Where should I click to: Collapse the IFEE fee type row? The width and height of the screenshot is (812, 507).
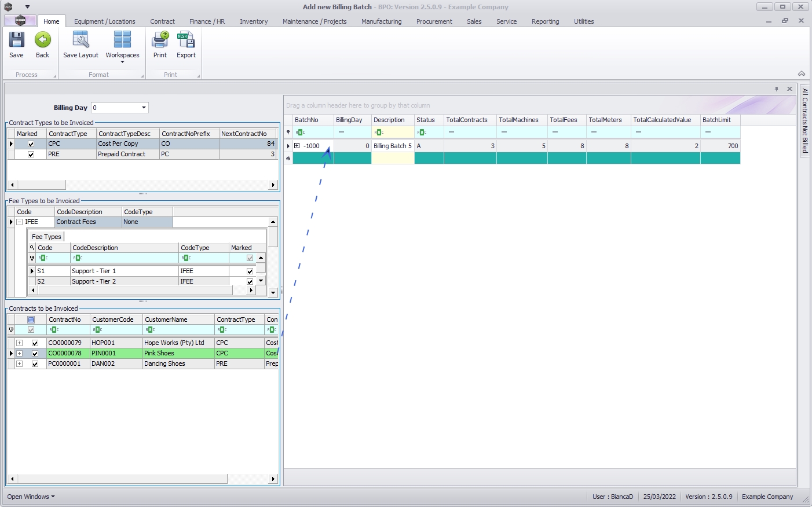[19, 222]
